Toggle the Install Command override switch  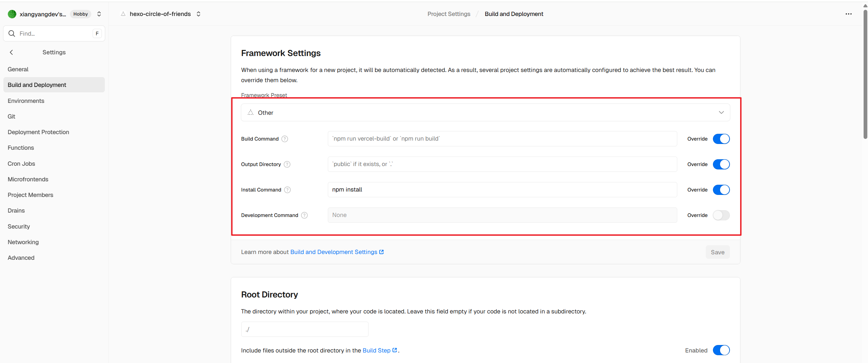[721, 190]
